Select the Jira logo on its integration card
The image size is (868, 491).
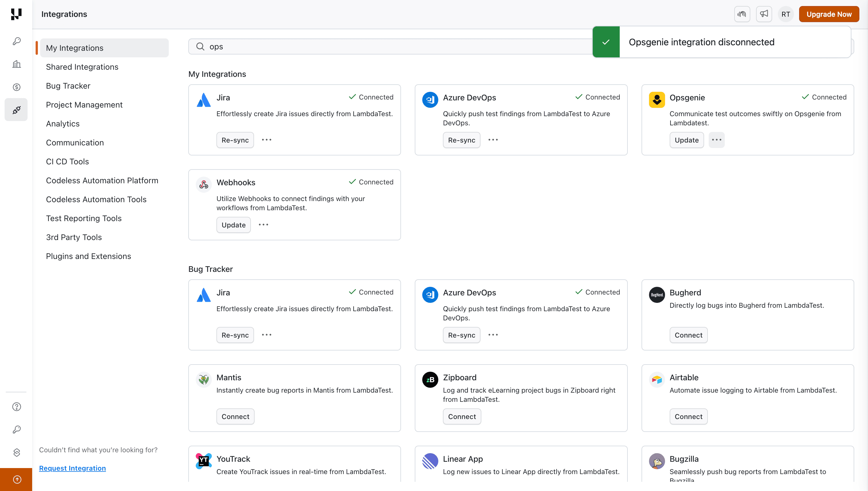tap(204, 100)
